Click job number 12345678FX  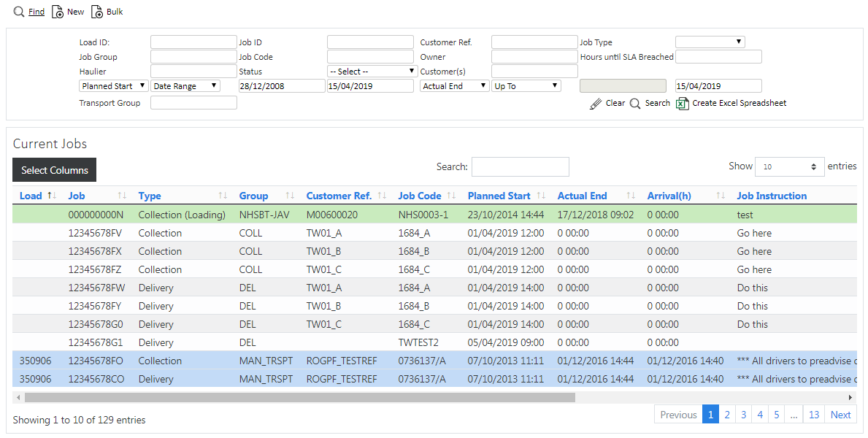point(95,251)
